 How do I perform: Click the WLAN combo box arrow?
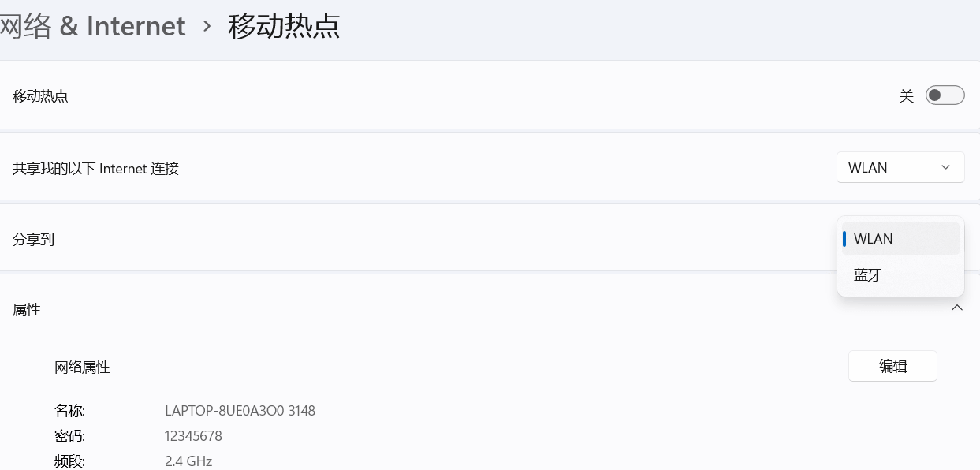tap(945, 166)
